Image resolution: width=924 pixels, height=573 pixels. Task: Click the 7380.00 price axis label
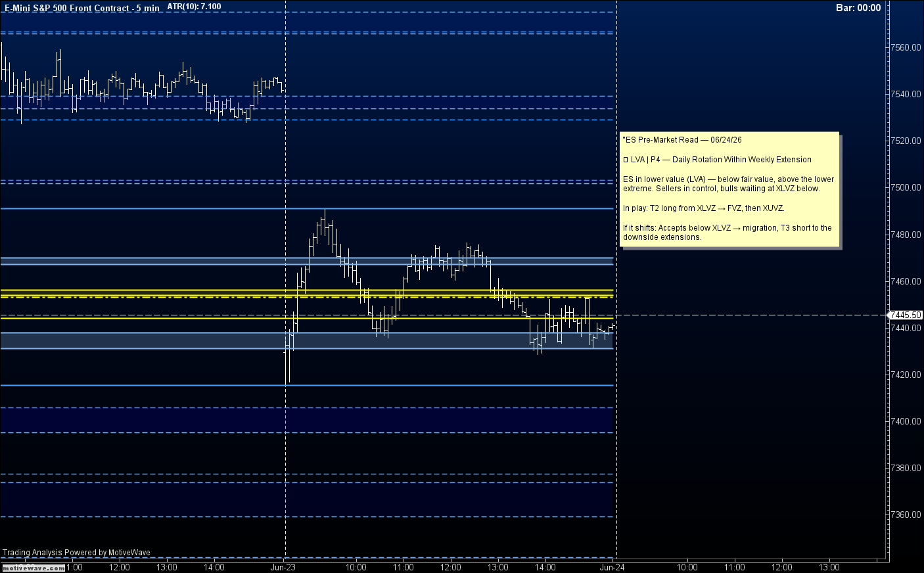pyautogui.click(x=906, y=468)
